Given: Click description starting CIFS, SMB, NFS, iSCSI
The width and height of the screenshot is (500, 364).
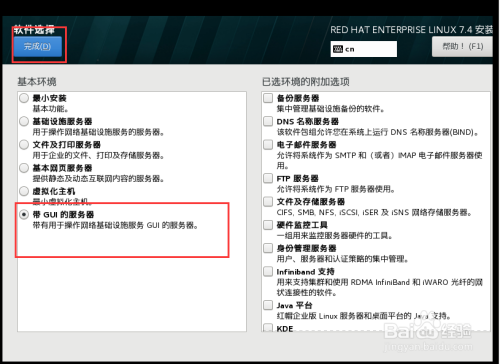Looking at the screenshot, I should (374, 213).
